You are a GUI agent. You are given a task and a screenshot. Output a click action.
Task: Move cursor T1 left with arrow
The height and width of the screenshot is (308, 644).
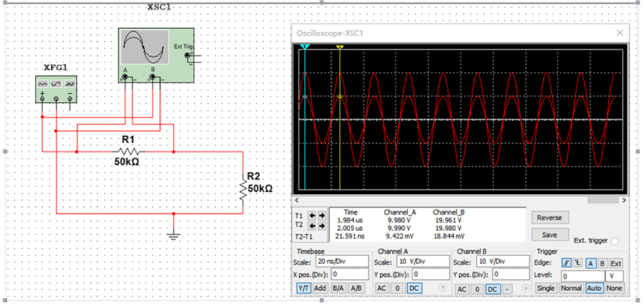click(312, 215)
